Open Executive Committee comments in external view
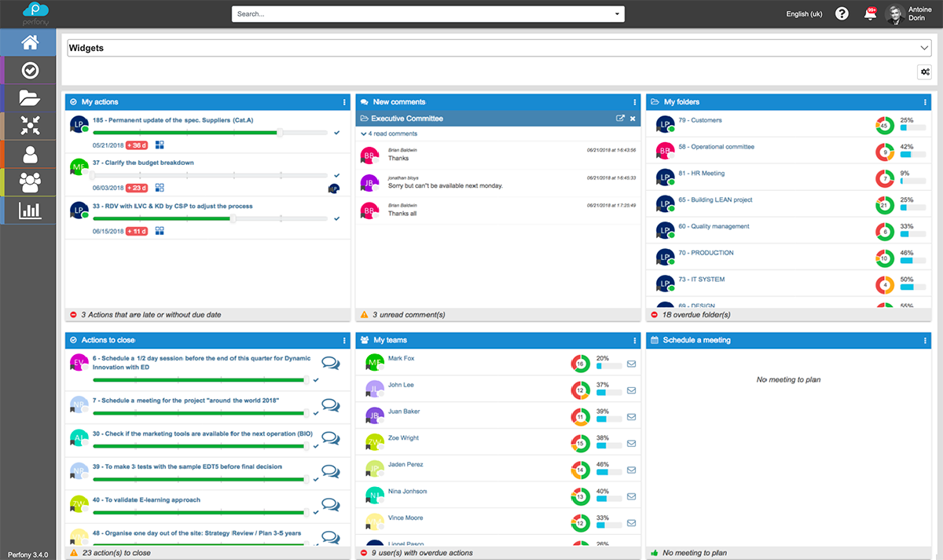 coord(620,119)
